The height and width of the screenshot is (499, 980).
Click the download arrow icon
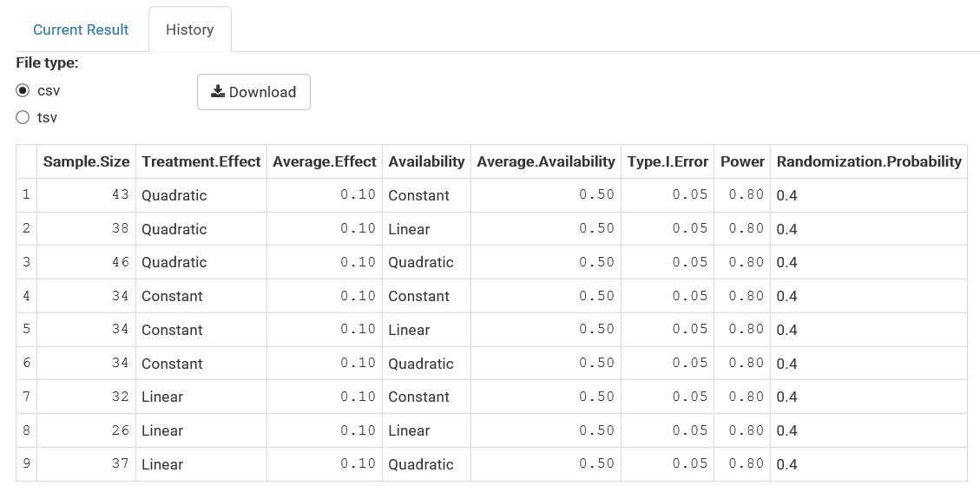click(x=218, y=92)
